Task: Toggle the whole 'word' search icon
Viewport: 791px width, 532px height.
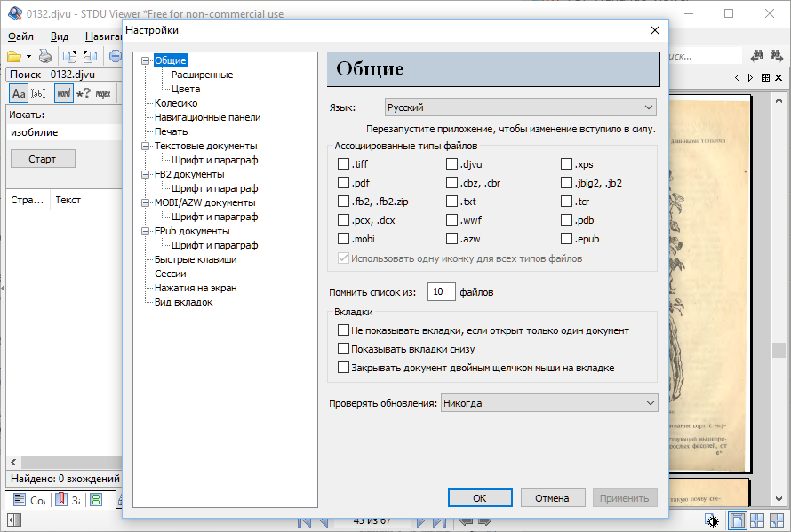Action: pos(63,93)
